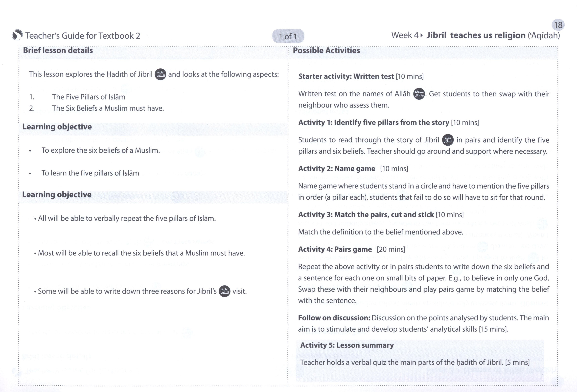Click the Arabic honorific seal after Hadīth of Jibrīl
Image resolution: width=577 pixels, height=392 pixels.
pos(160,74)
